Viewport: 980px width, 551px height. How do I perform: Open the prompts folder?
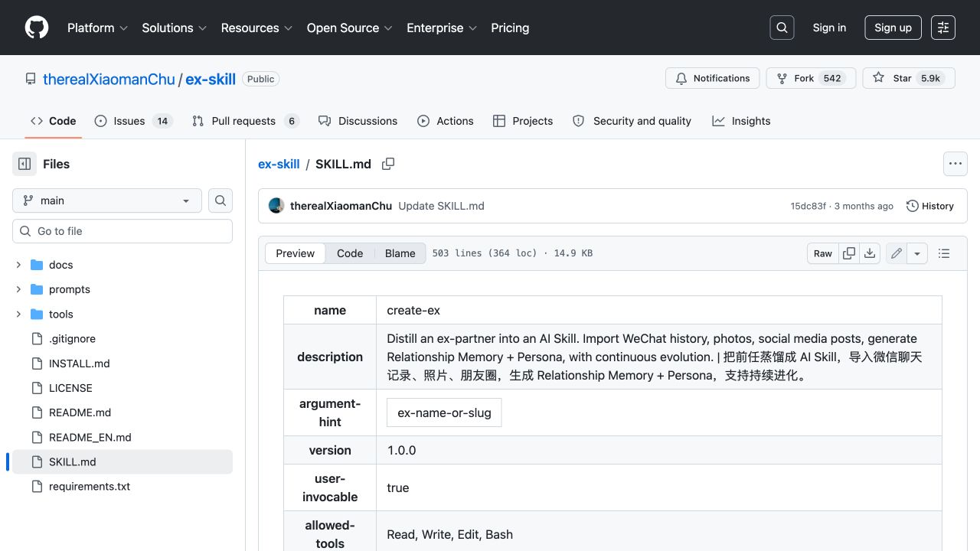[70, 289]
